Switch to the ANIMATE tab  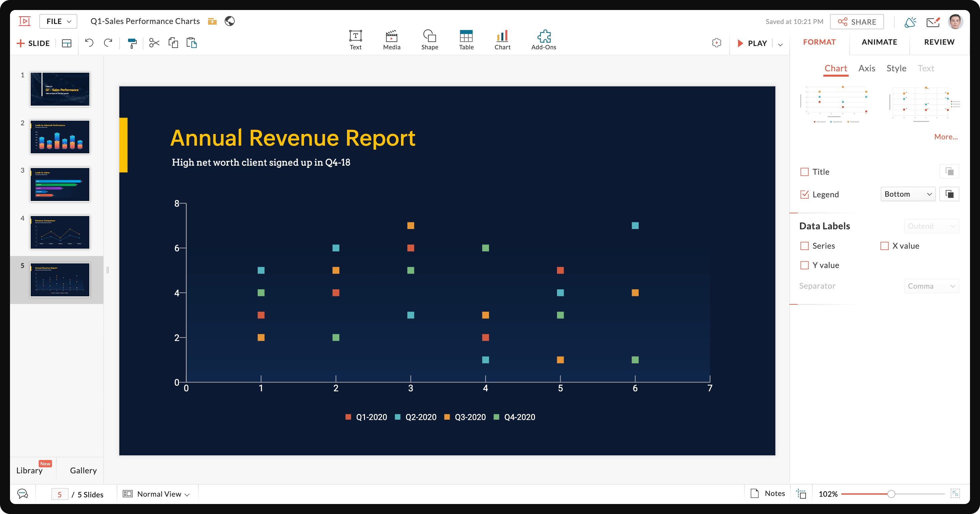(x=879, y=42)
